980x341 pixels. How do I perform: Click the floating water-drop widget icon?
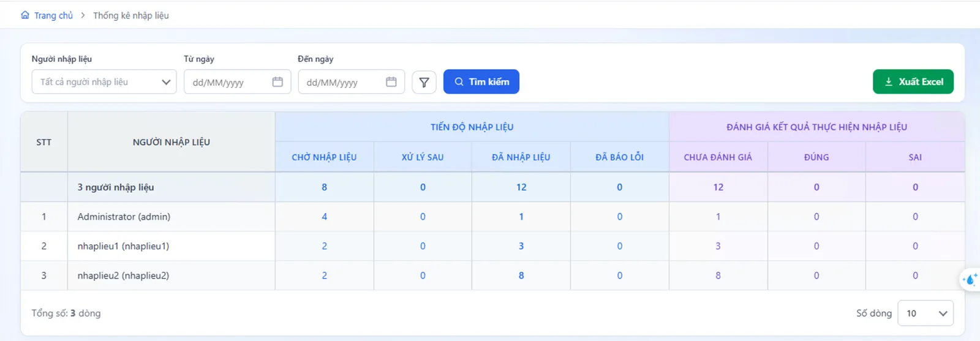click(970, 280)
